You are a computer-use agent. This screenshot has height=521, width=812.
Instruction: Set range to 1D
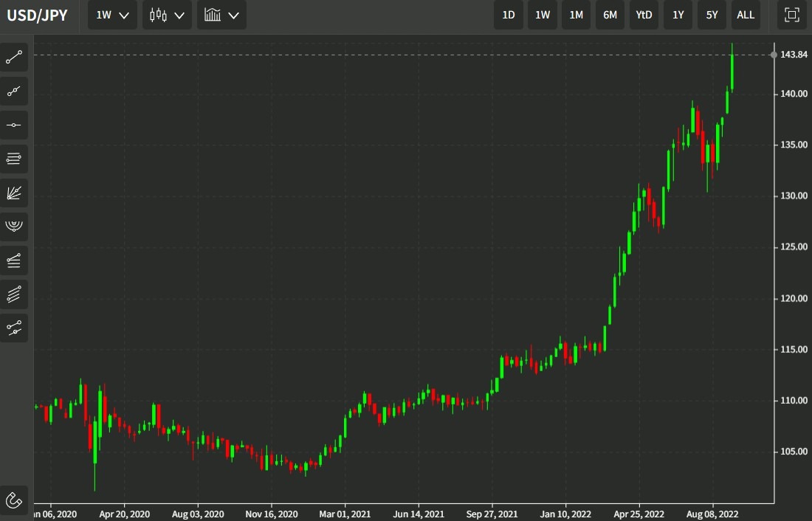coord(509,15)
